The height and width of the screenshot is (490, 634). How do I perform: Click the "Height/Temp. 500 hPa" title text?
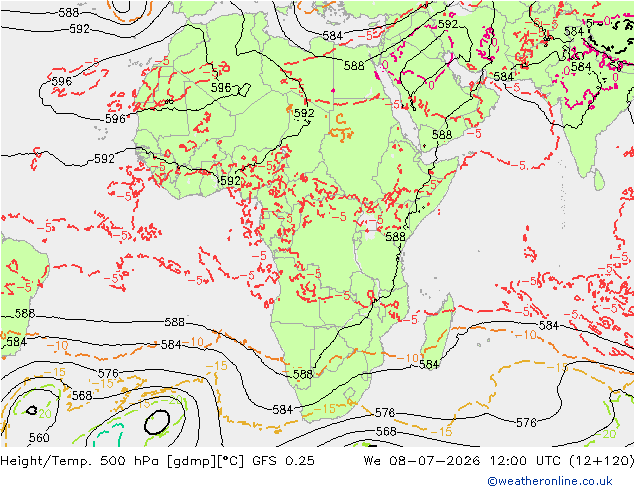[81, 461]
